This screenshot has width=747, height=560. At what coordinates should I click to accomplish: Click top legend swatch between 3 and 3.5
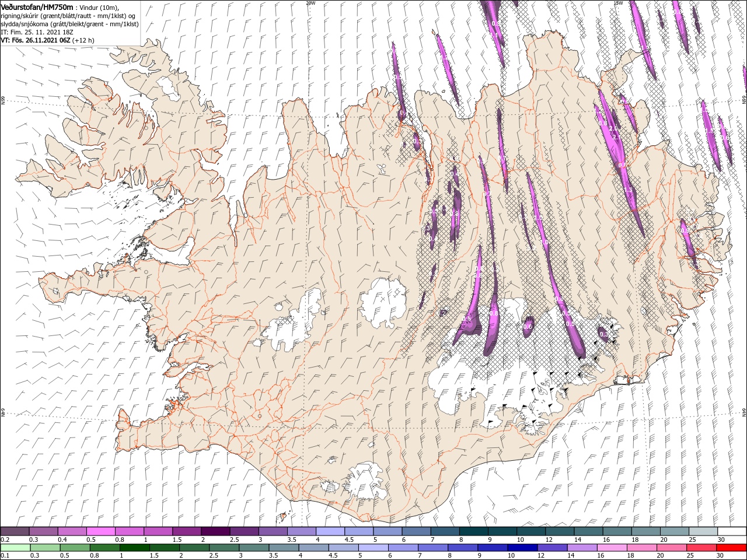[273, 531]
